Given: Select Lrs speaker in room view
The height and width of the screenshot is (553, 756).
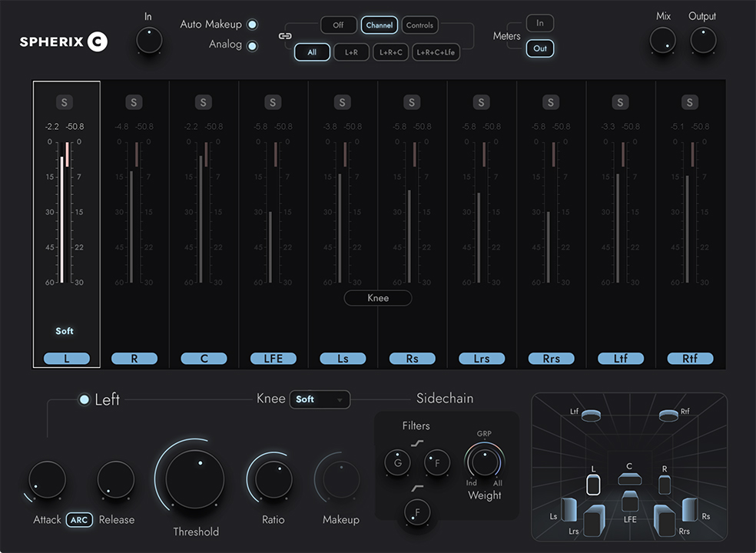Looking at the screenshot, I should (595, 522).
